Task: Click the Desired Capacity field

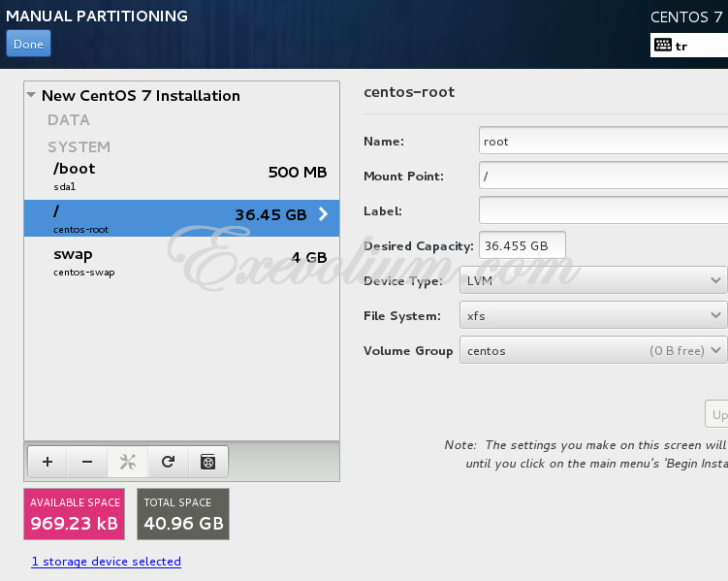Action: (x=522, y=245)
